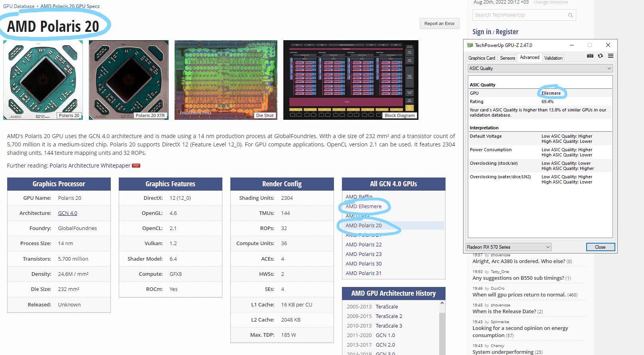Open the non-XTR Polaris 20 chip thumbnail
The width and height of the screenshot is (644, 355).
(x=43, y=80)
